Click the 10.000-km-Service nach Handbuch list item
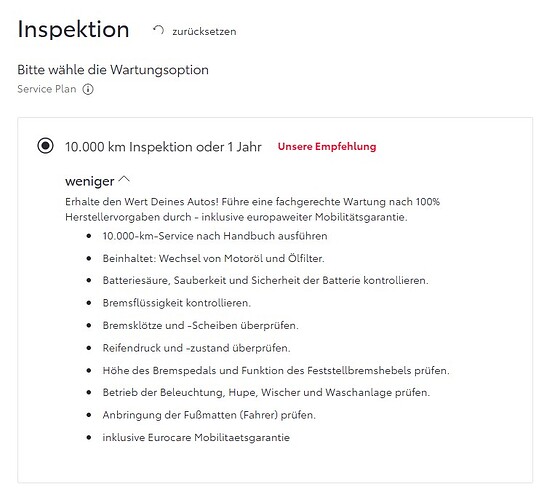539x500 pixels. coord(215,236)
